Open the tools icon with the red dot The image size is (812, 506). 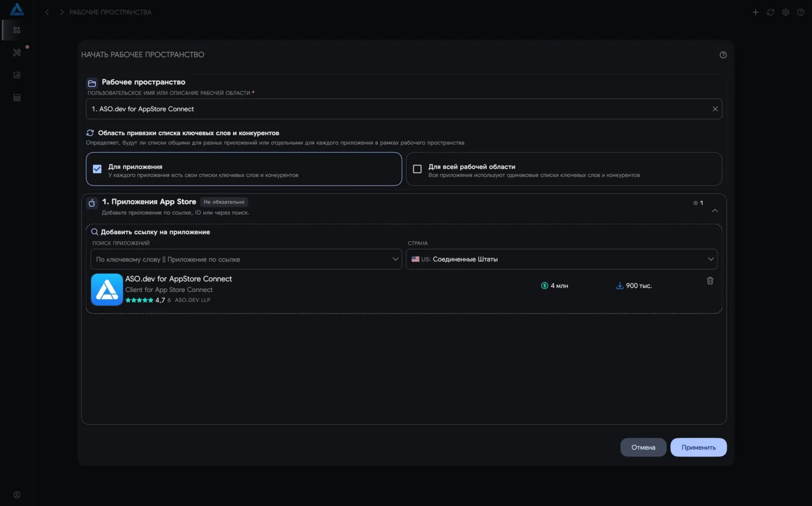17,52
